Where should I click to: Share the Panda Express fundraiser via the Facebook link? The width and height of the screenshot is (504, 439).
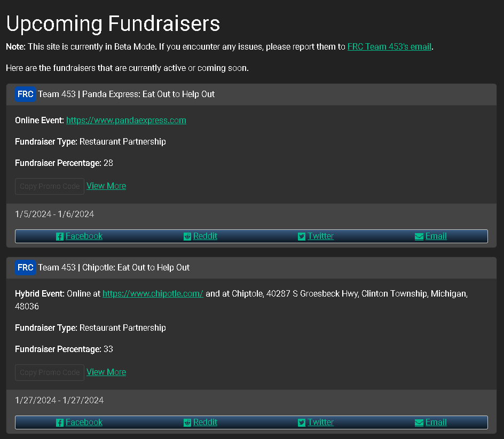84,236
